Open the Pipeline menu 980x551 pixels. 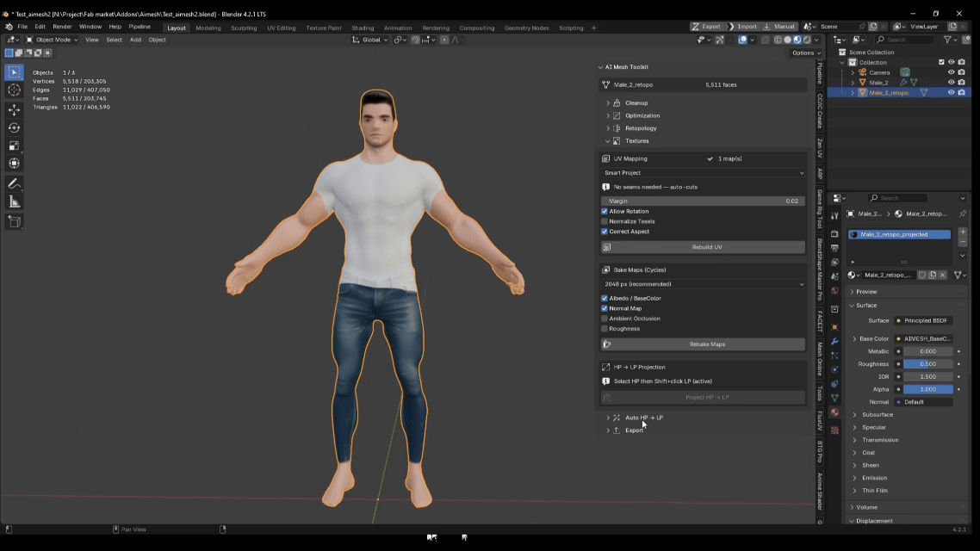tap(140, 27)
